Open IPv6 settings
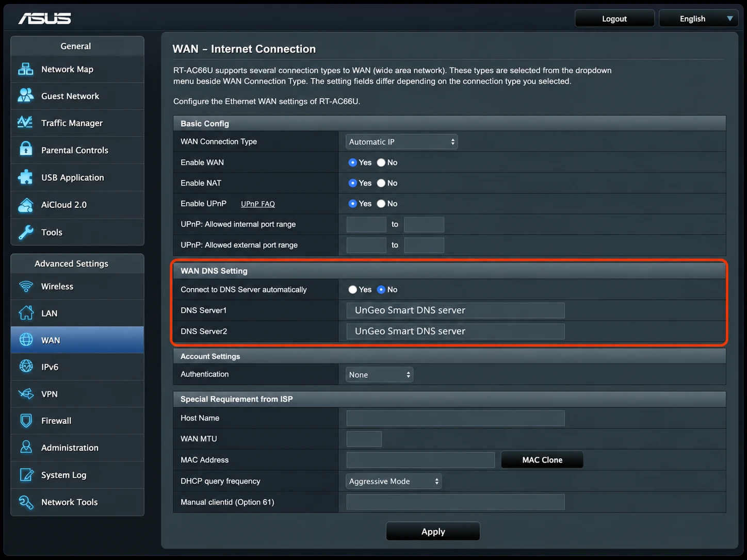This screenshot has height=560, width=747. (77, 367)
